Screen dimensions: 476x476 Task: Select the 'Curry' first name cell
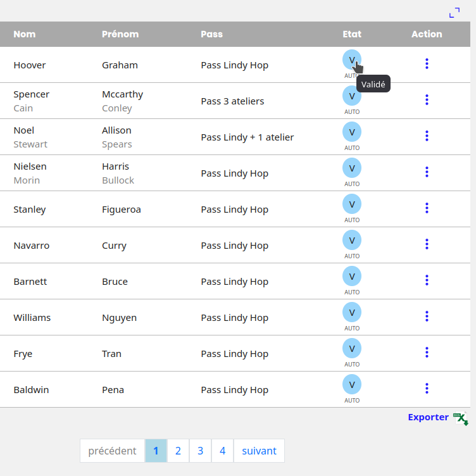coord(114,246)
